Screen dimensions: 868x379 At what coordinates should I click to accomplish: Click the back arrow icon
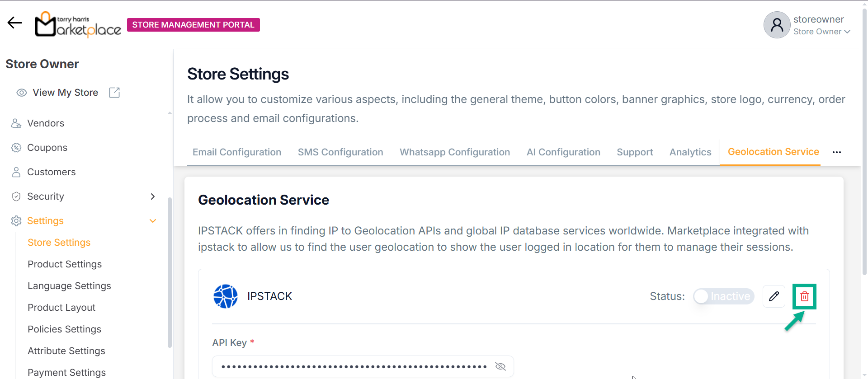(14, 23)
